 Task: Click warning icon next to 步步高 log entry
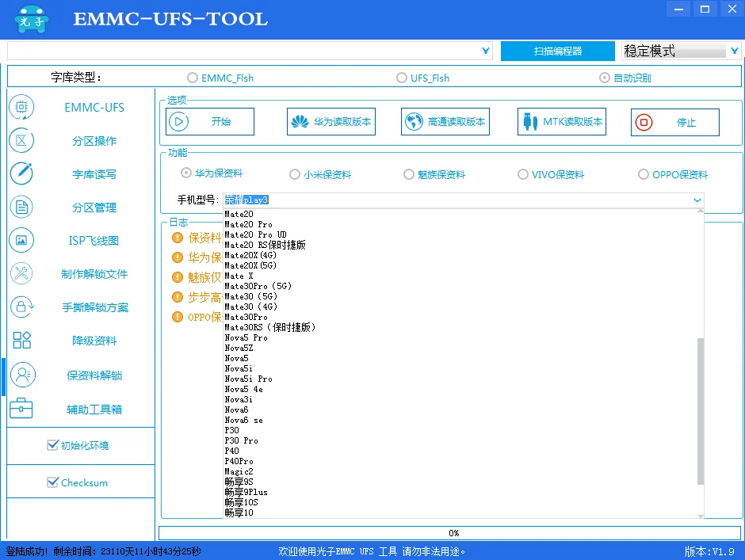click(178, 297)
